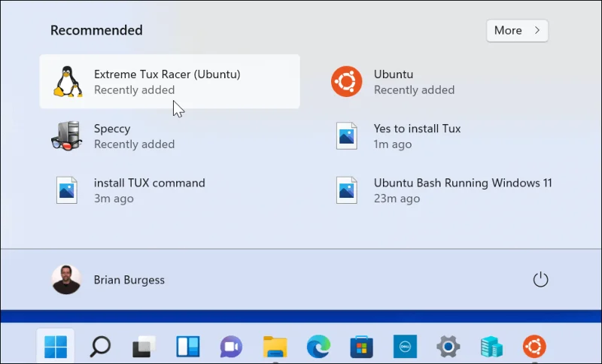Click the power button icon
The width and height of the screenshot is (602, 364).
pos(540,280)
